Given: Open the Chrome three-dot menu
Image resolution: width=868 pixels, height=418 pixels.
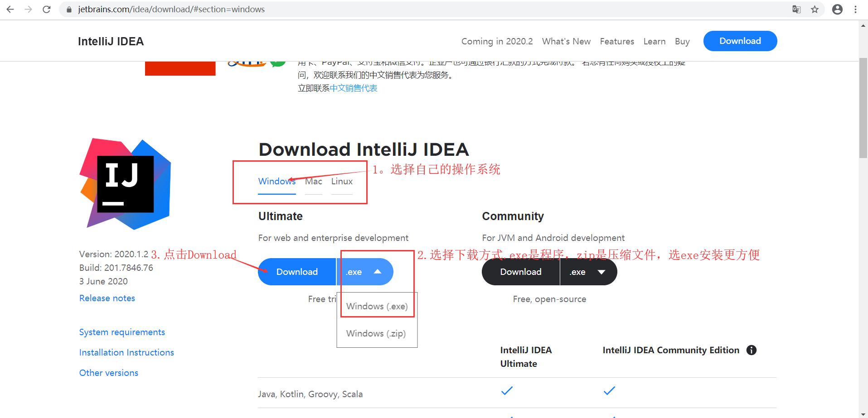Looking at the screenshot, I should pyautogui.click(x=855, y=9).
